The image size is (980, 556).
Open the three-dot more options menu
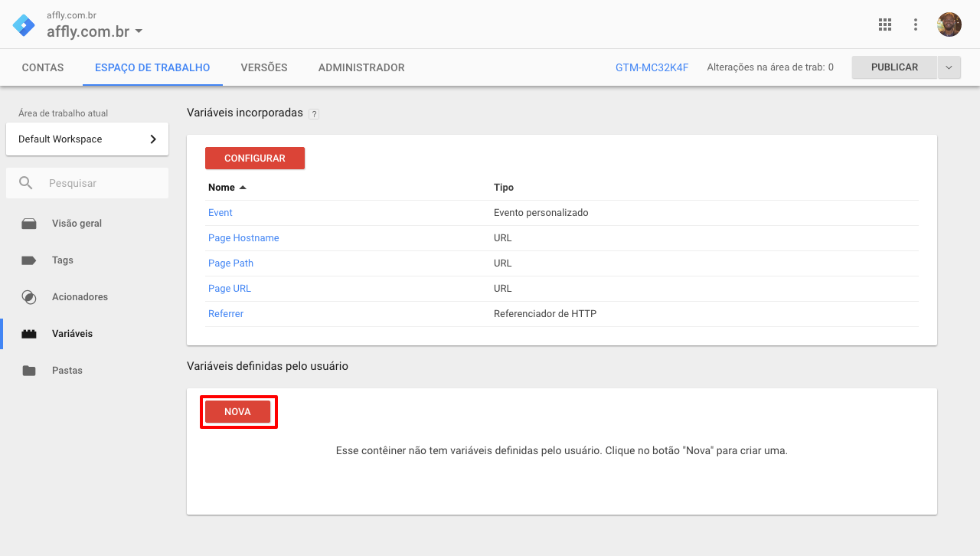(916, 25)
